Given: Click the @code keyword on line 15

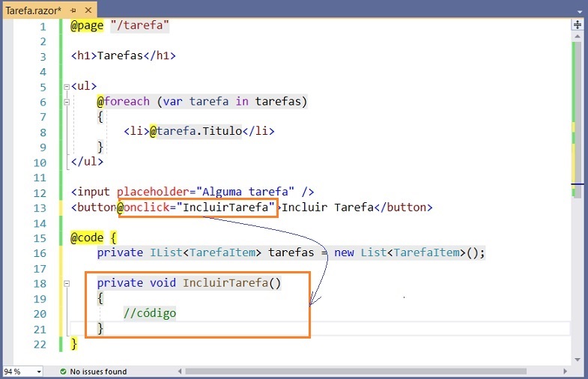Looking at the screenshot, I should tap(87, 237).
